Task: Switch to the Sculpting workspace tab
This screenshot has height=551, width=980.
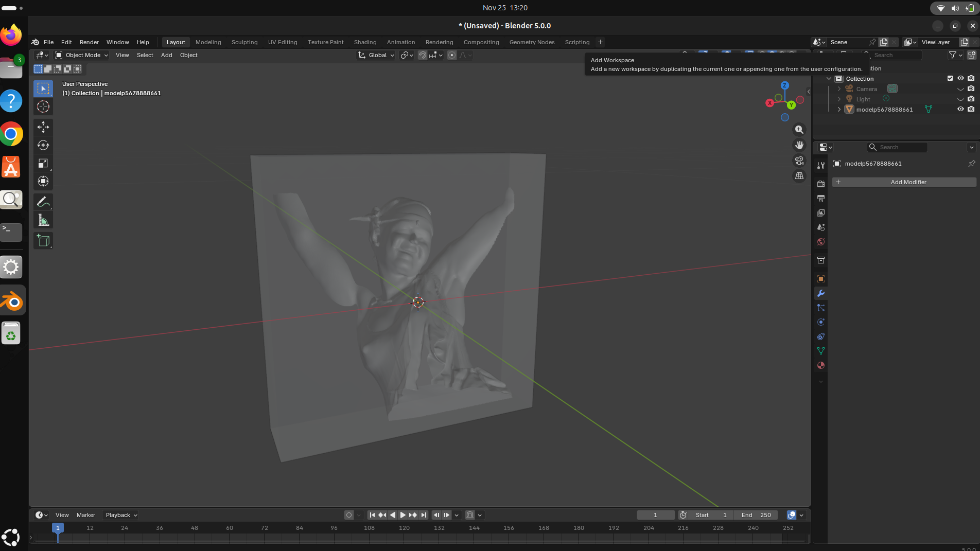Action: (244, 42)
